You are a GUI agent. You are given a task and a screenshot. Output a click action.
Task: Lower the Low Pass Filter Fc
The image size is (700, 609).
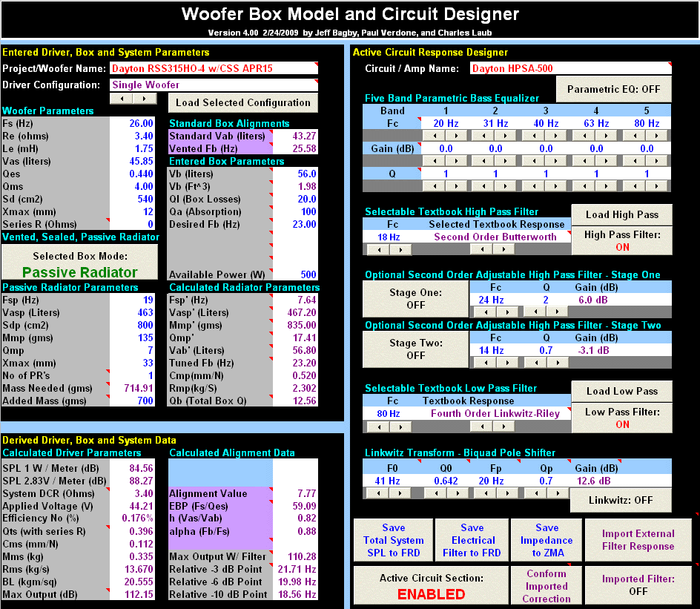(x=379, y=427)
